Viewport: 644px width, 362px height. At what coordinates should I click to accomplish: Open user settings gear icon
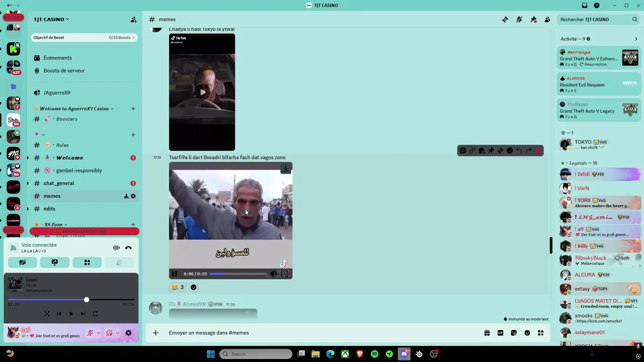(128, 333)
